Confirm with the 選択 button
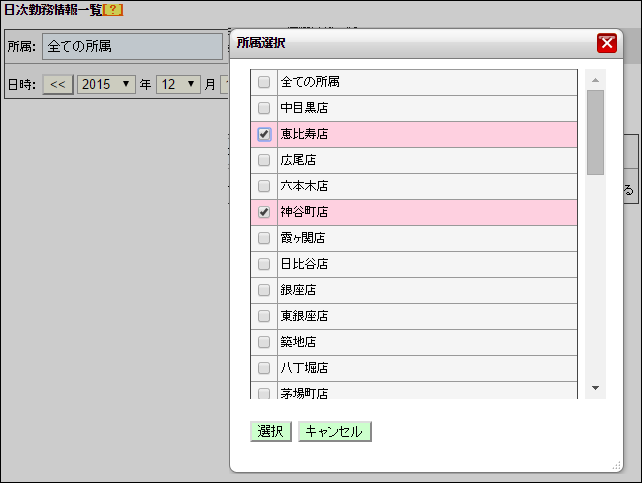642x483 pixels. [271, 431]
